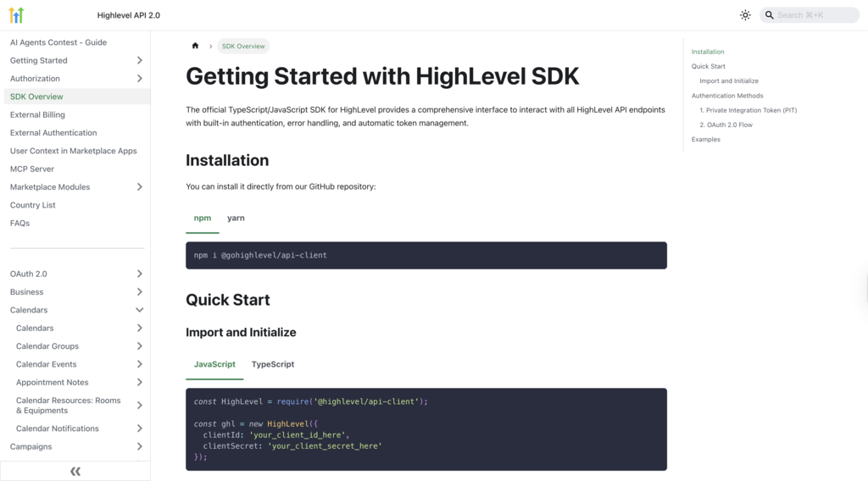
Task: Expand nested Calendars sub-item chevron
Action: (140, 328)
